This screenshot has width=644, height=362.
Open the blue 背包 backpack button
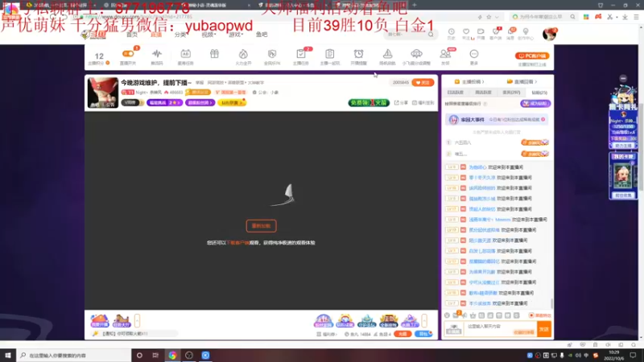pyautogui.click(x=423, y=334)
